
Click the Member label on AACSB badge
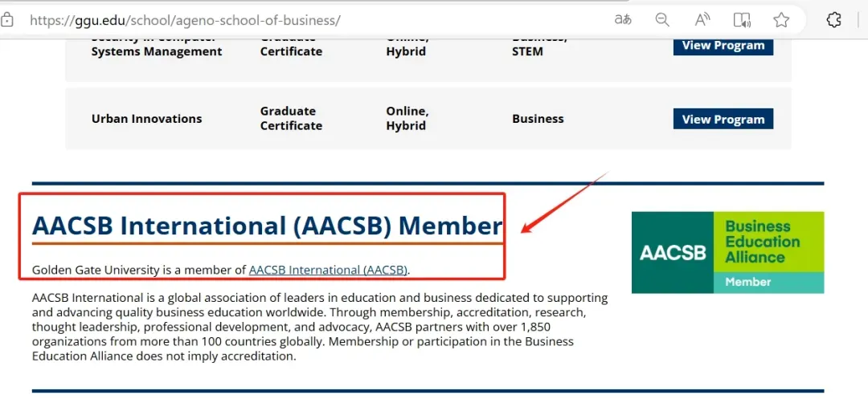coord(747,282)
